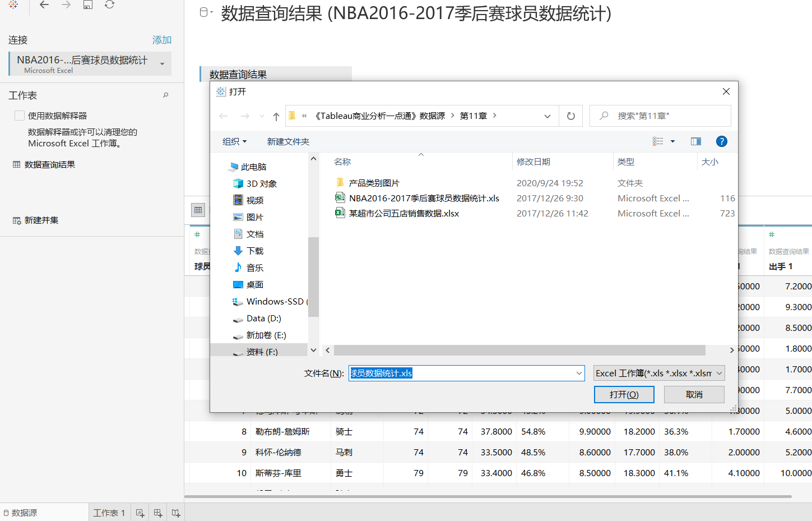Screen dimensions: 812x521
Task: Sort by 修改日期 column header
Action: pos(533,162)
